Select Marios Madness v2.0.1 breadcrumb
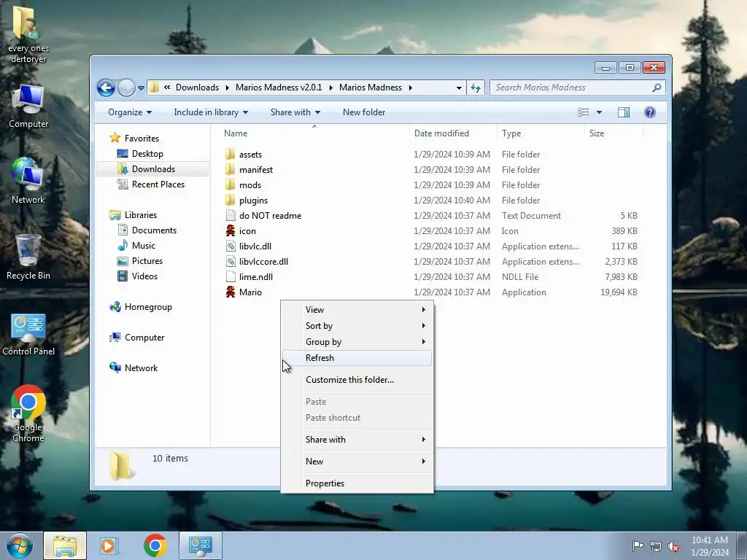 [x=279, y=87]
